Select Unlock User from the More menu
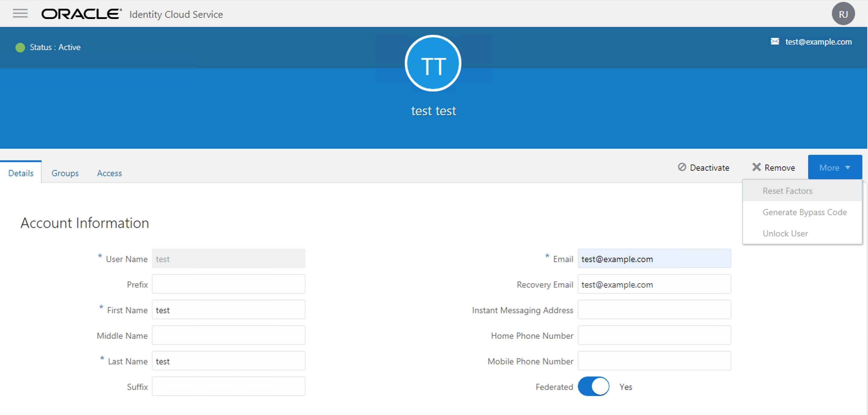The image size is (868, 415). coord(802,233)
